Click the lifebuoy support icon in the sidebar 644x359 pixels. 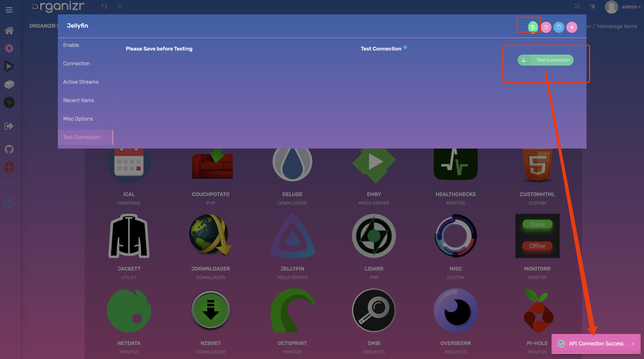[9, 167]
